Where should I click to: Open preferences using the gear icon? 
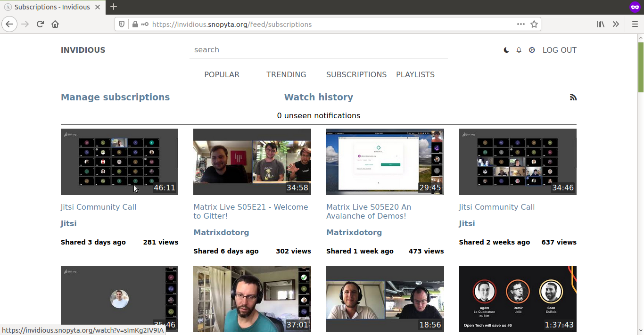click(x=532, y=50)
